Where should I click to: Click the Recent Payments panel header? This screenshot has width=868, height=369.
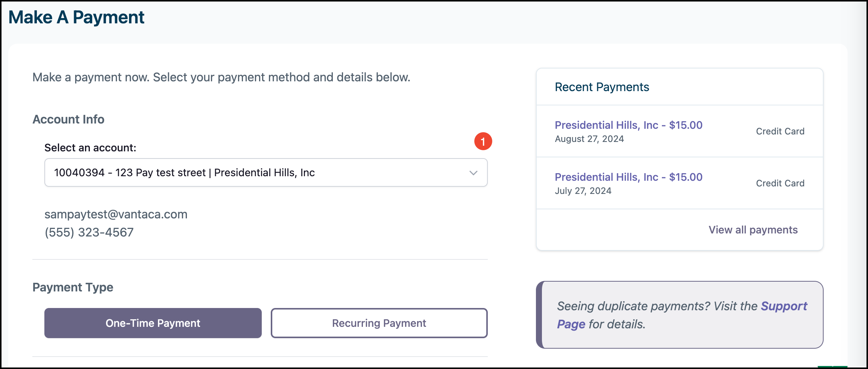(602, 87)
